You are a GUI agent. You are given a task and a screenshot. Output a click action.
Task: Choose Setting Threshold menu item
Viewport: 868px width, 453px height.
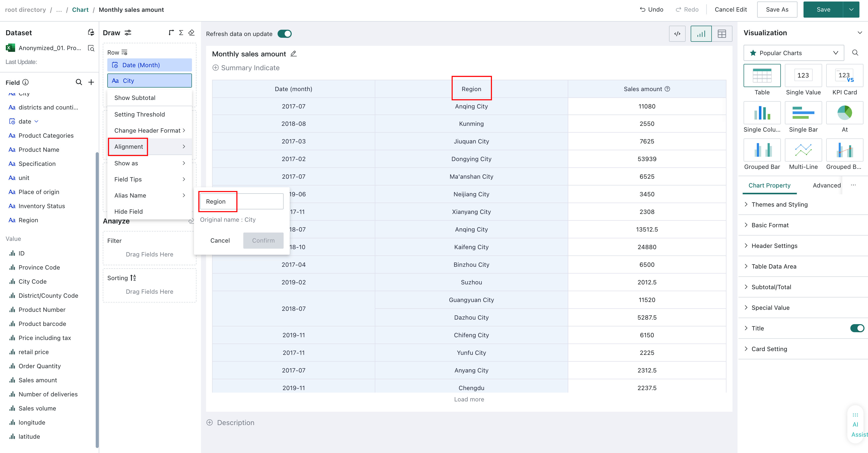(x=149, y=115)
